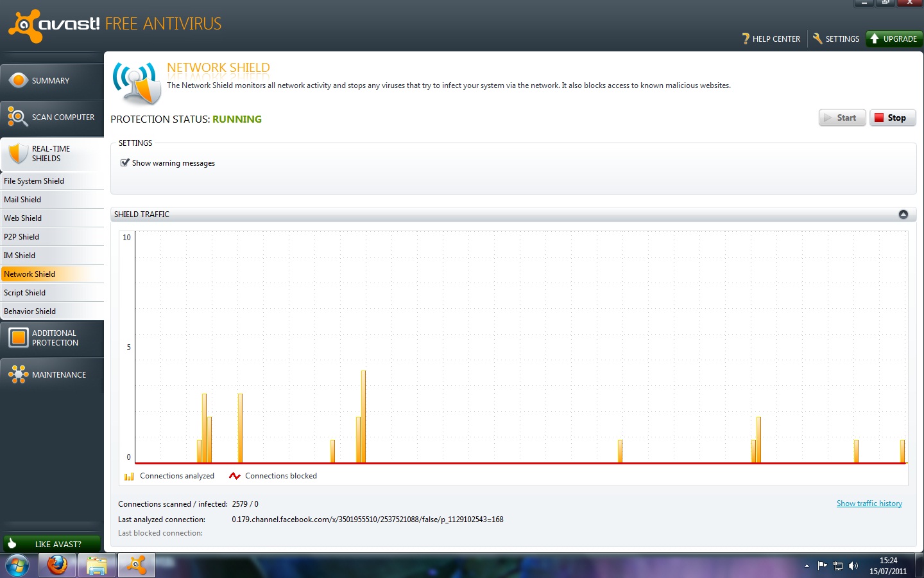Image resolution: width=924 pixels, height=578 pixels.
Task: Click the Real-Time Shields shield icon
Action: coord(18,153)
